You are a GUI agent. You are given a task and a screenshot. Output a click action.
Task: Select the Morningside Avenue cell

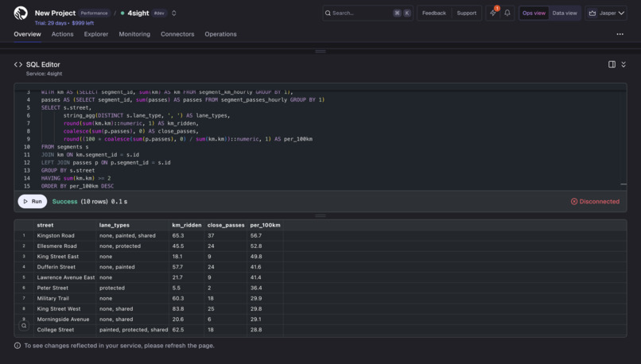64,319
